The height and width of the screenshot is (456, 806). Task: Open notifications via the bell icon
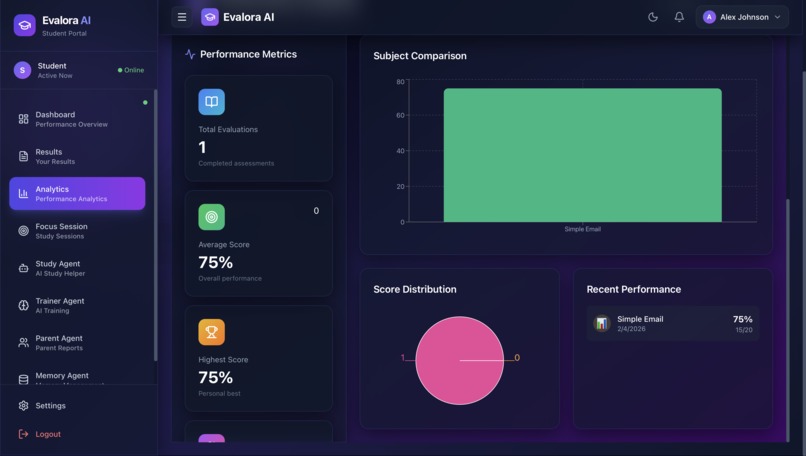coord(679,17)
